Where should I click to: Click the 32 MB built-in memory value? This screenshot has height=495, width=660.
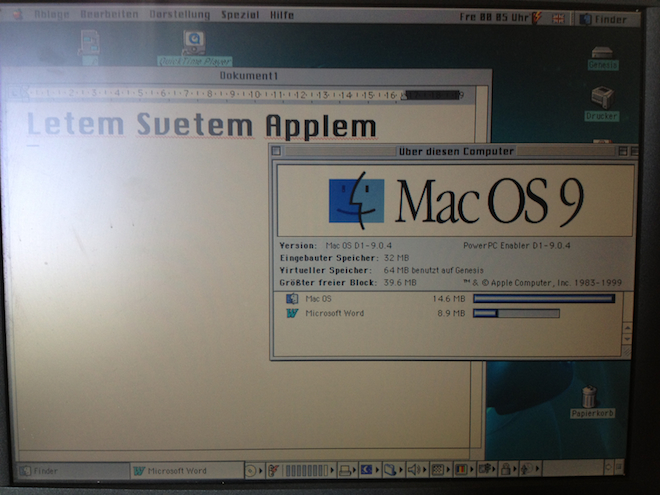tap(397, 258)
